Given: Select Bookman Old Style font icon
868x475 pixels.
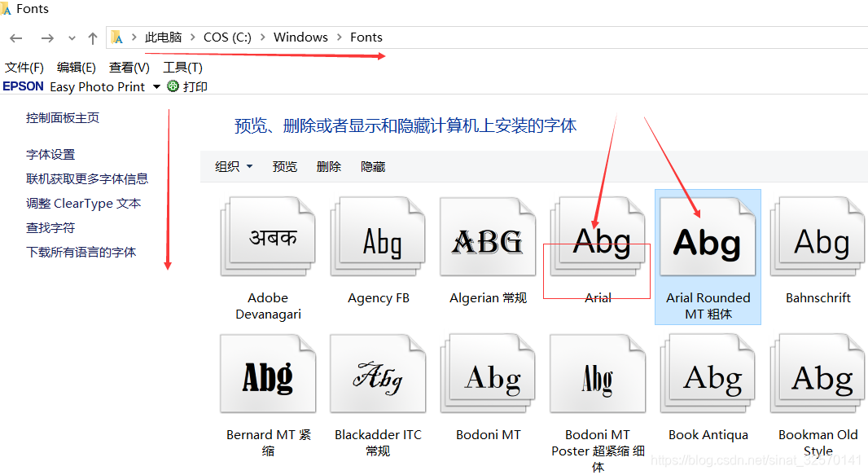Looking at the screenshot, I should [x=818, y=374].
